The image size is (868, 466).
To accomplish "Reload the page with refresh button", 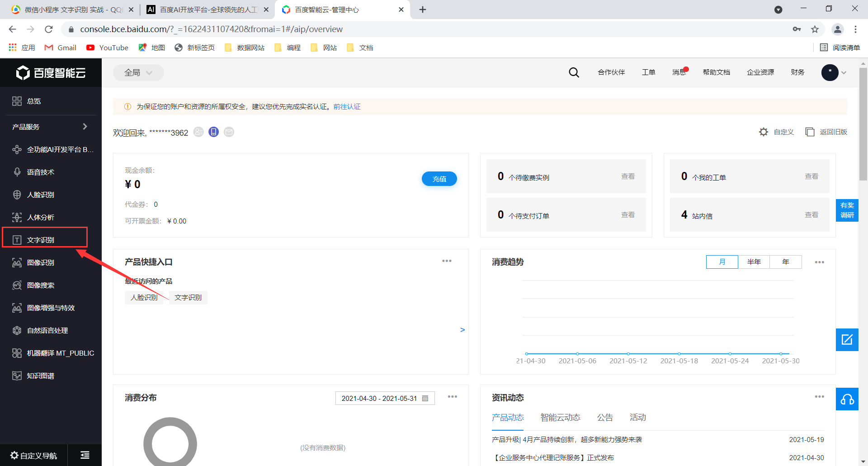I will pyautogui.click(x=49, y=29).
